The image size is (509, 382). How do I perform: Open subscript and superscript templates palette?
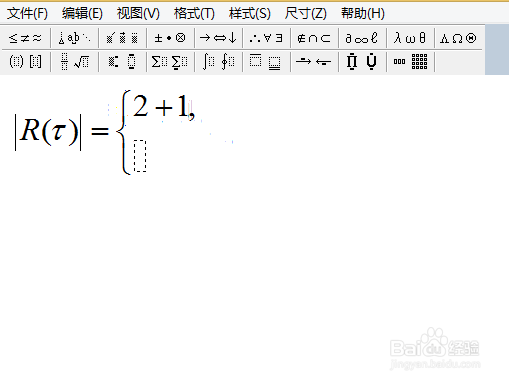122,62
